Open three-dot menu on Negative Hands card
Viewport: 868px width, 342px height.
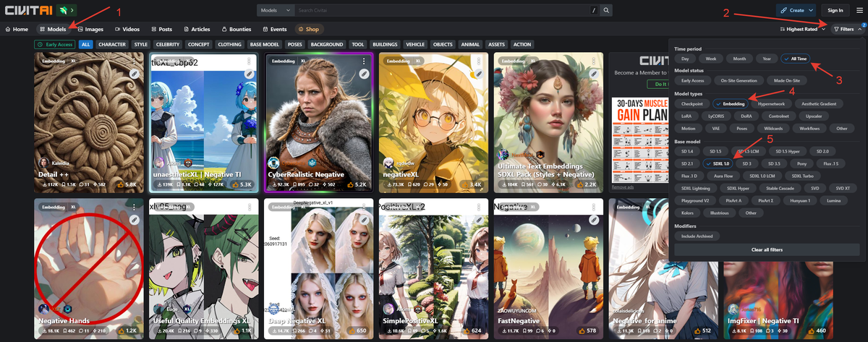click(135, 208)
